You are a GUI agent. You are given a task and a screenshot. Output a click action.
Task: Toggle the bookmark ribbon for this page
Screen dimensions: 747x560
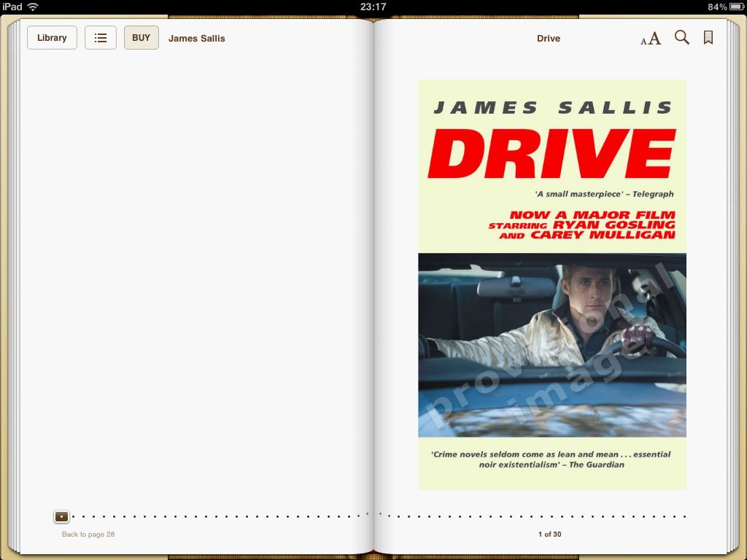point(708,38)
